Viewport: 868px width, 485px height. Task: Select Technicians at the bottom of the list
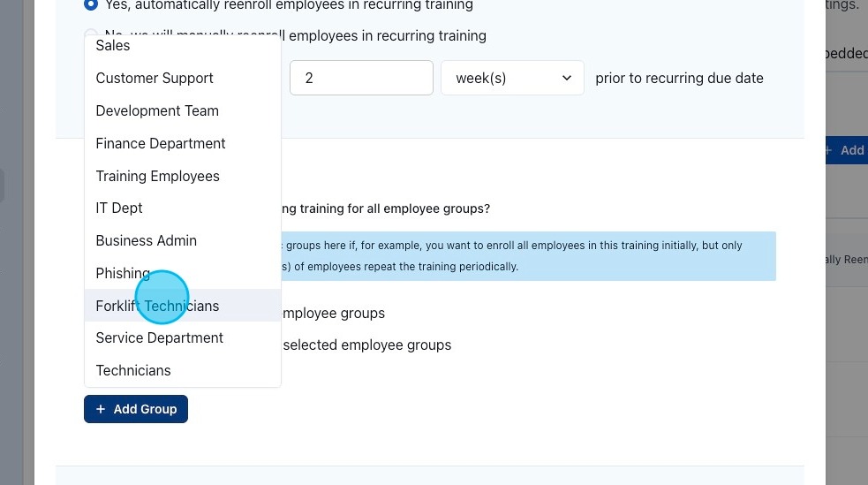(x=133, y=370)
